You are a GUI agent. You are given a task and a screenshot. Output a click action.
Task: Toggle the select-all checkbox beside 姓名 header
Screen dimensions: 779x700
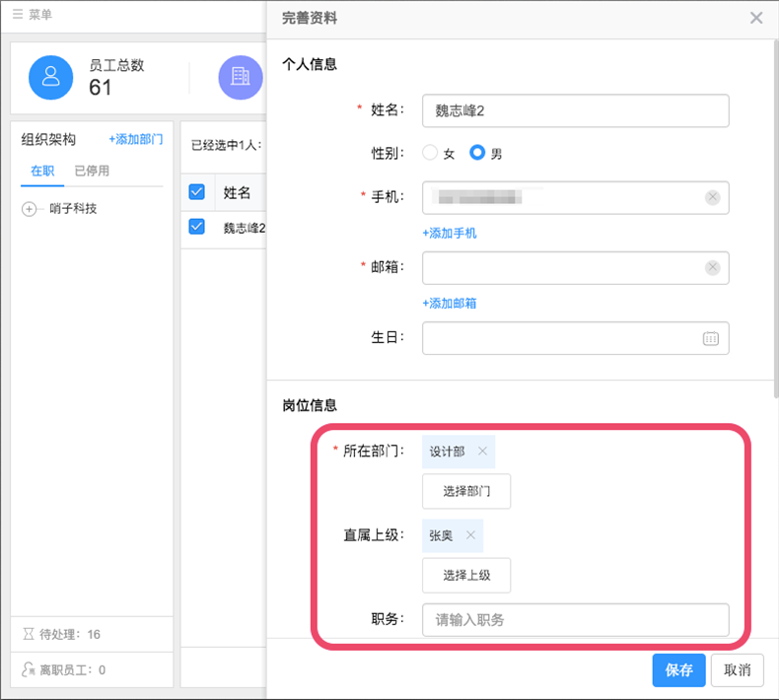[197, 192]
